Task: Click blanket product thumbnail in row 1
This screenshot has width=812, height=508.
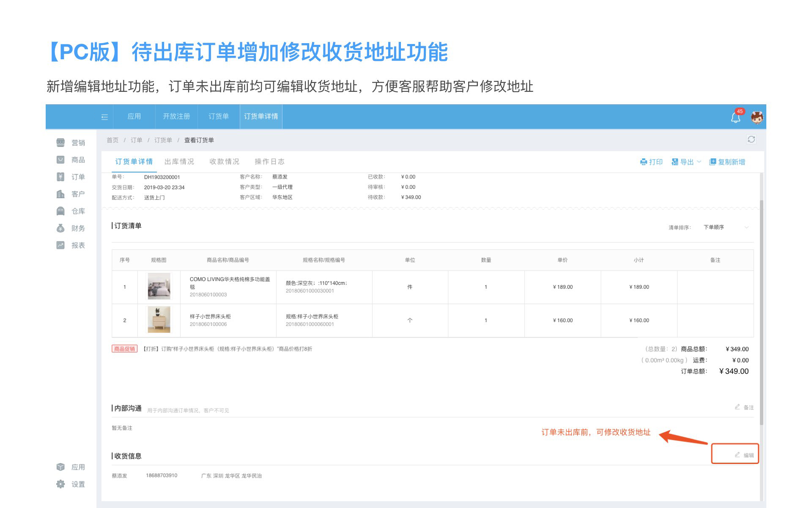Action: pos(159,287)
